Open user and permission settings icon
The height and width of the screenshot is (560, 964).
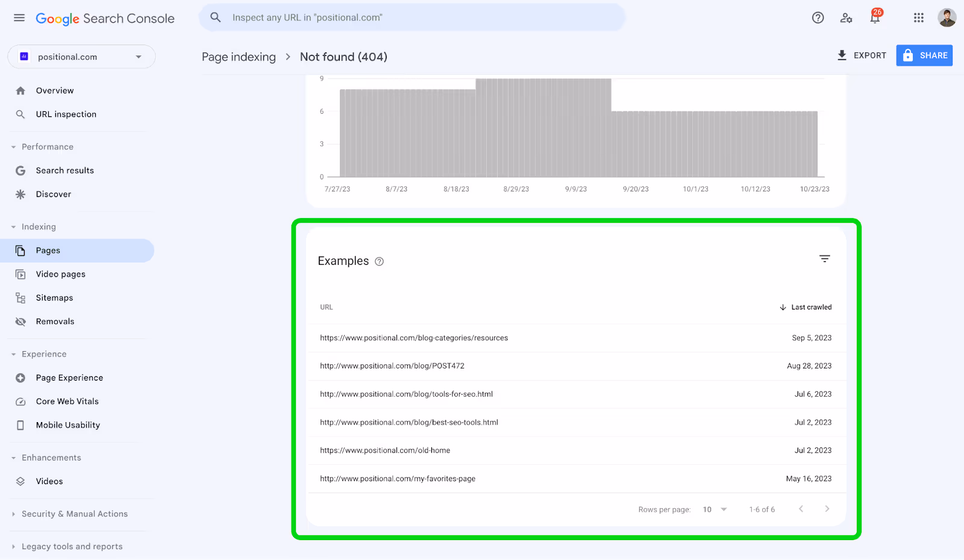pyautogui.click(x=846, y=18)
